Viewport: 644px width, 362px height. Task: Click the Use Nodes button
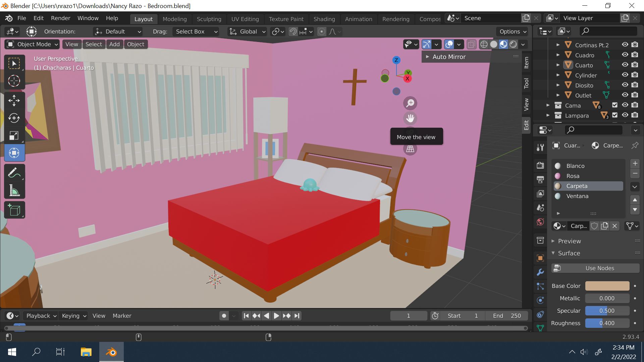coord(595,268)
